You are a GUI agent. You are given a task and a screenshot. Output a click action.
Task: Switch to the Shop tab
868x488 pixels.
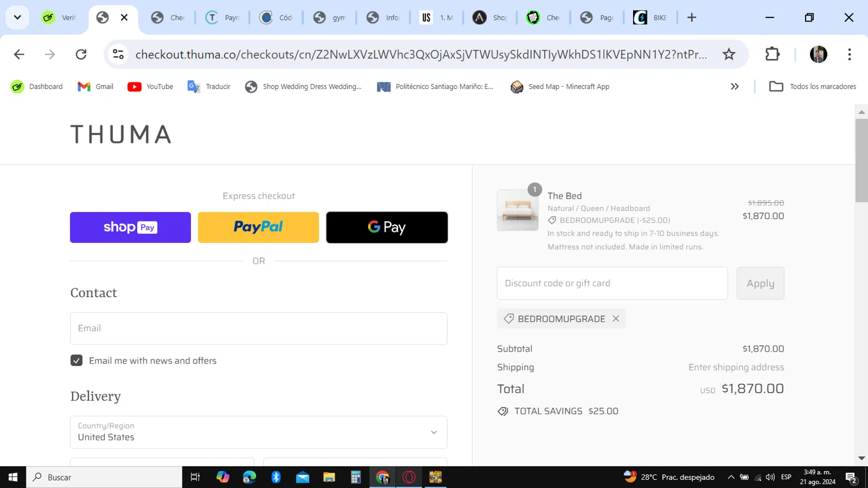tap(490, 17)
